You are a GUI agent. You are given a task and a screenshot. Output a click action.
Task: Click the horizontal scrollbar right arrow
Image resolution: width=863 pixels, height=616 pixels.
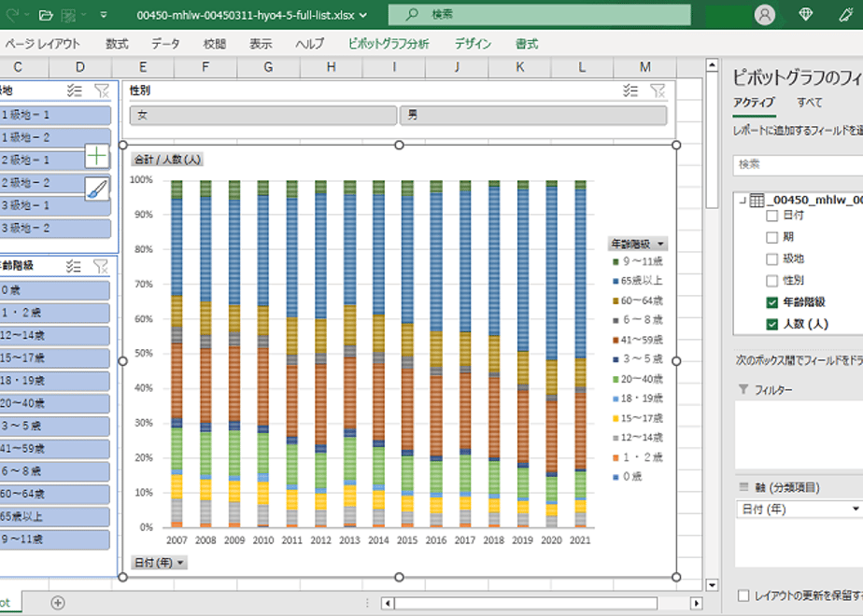coord(696,603)
